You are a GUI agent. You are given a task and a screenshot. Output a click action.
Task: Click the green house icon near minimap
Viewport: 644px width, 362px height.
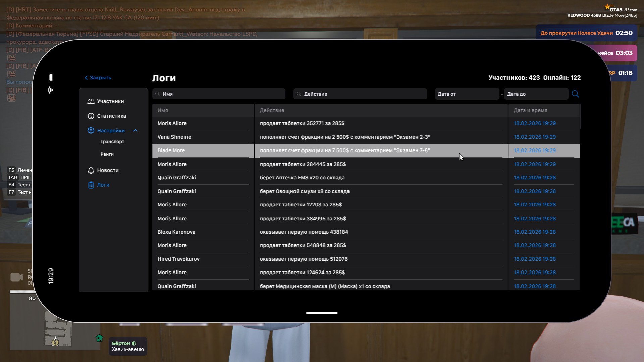coord(99,338)
